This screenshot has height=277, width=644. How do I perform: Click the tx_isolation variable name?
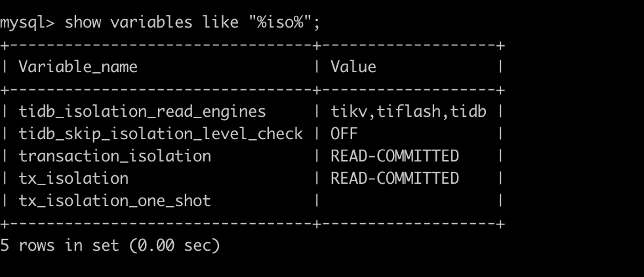coord(73,179)
